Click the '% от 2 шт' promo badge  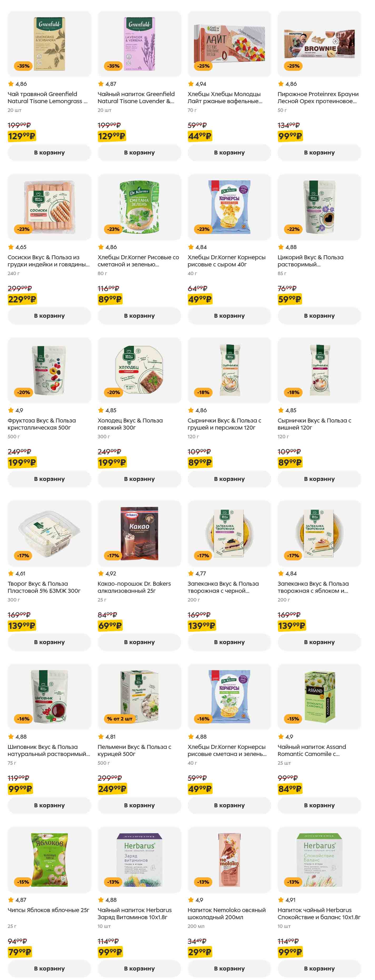pos(119,719)
